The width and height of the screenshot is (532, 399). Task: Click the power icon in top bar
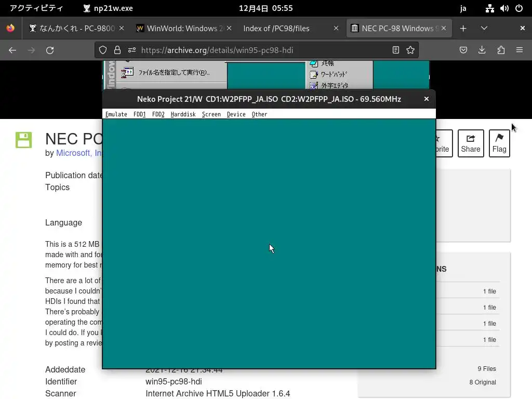pyautogui.click(x=519, y=8)
